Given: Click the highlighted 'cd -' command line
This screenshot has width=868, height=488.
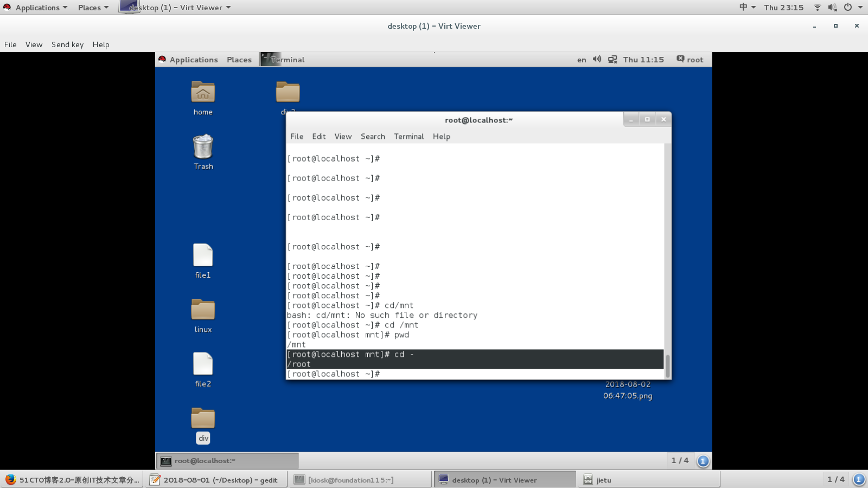Looking at the screenshot, I should pyautogui.click(x=475, y=355).
